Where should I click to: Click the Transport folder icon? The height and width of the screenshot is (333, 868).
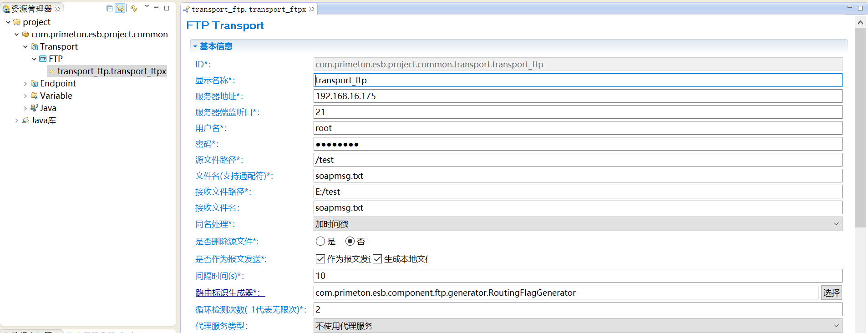[34, 46]
